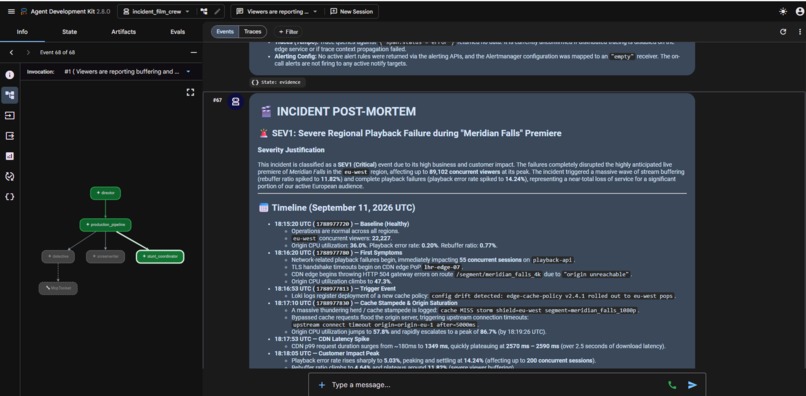The height and width of the screenshot is (396, 806).
Task: Click the Severity Justification subheading
Action: [291, 150]
